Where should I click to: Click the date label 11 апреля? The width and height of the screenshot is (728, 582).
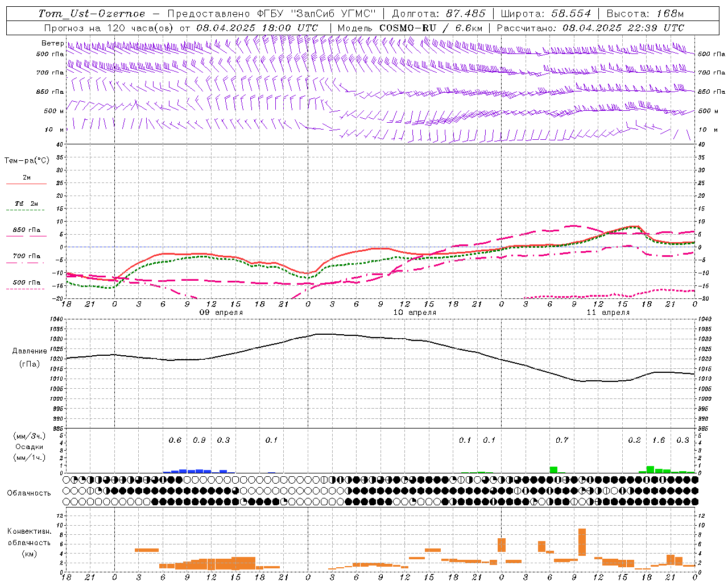click(x=608, y=313)
